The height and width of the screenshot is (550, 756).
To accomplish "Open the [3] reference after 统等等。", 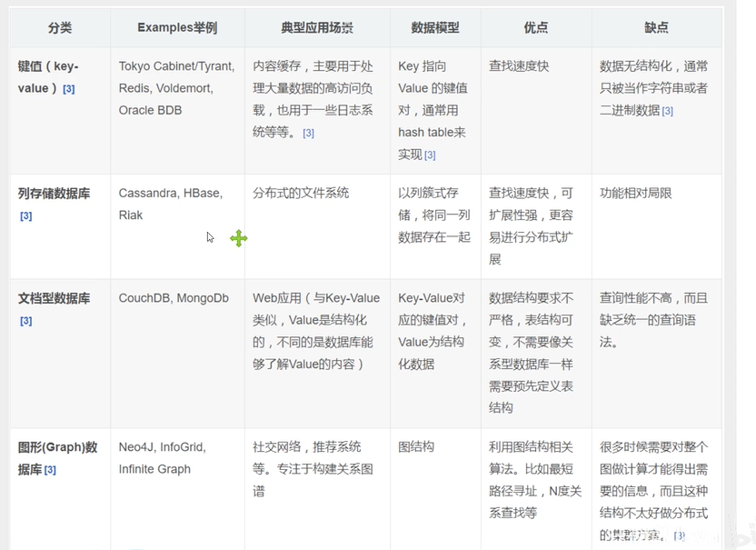I will point(308,133).
